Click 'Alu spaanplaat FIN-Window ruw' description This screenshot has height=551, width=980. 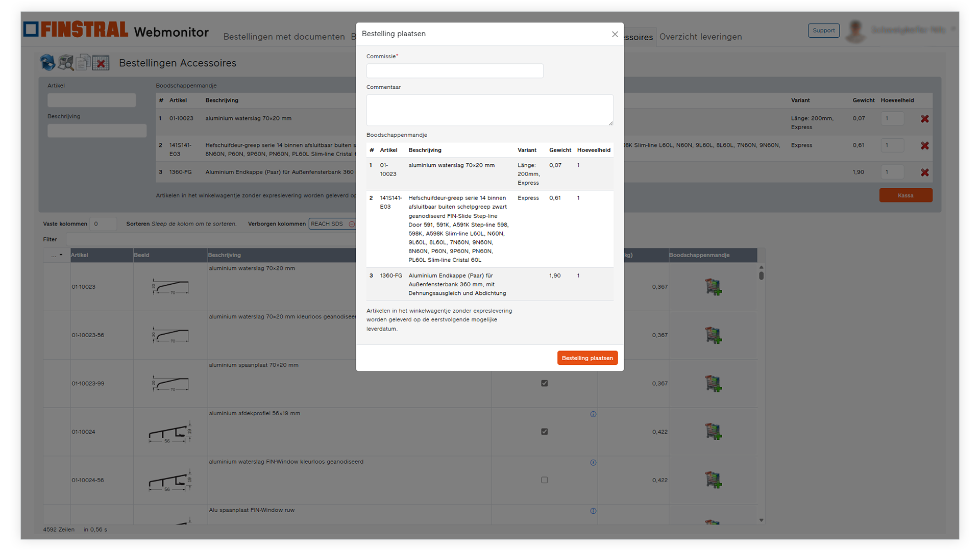coord(252,510)
